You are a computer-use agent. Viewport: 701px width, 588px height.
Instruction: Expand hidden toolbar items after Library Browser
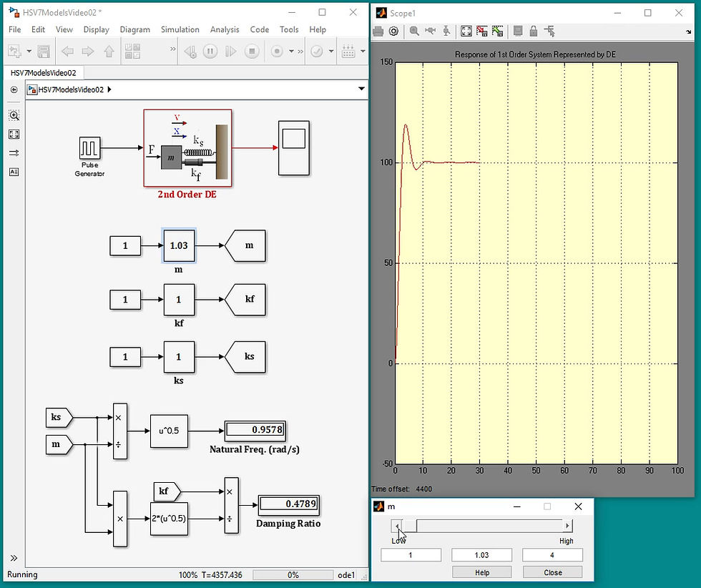(173, 49)
